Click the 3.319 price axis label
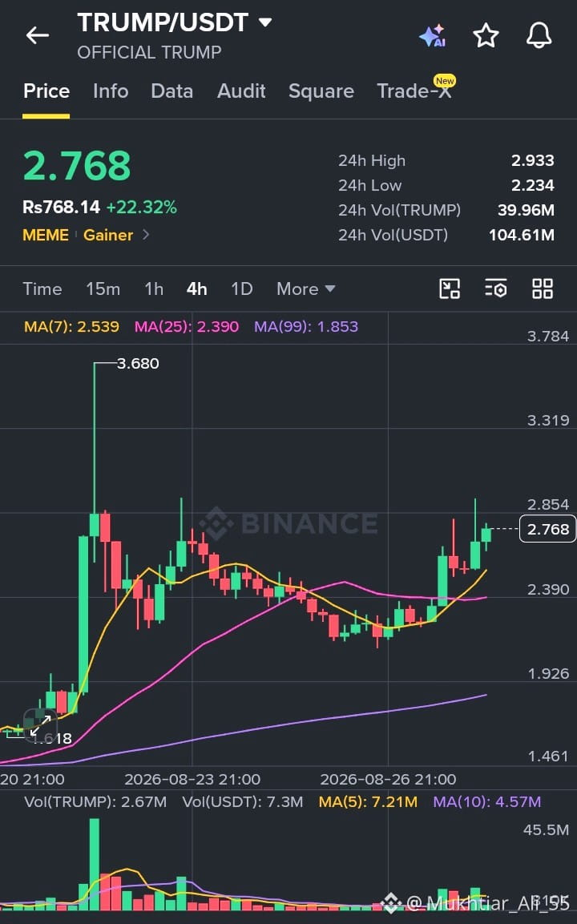This screenshot has height=924, width=577. (548, 420)
